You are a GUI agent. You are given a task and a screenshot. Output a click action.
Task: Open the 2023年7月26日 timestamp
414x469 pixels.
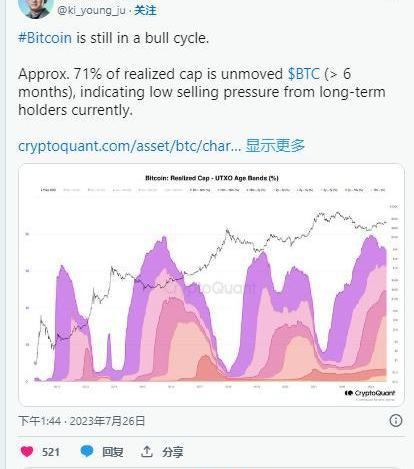tap(107, 421)
